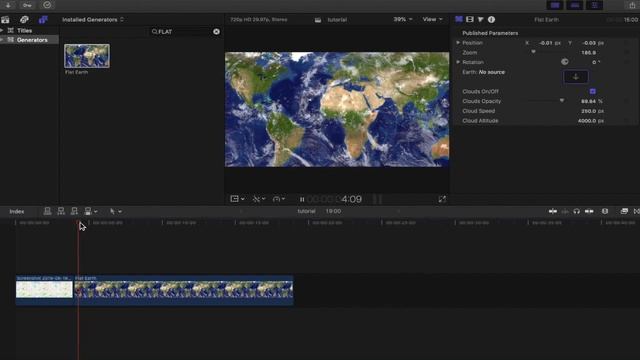
Task: Show background tasks checkmark icon
Action: [x=47, y=5]
